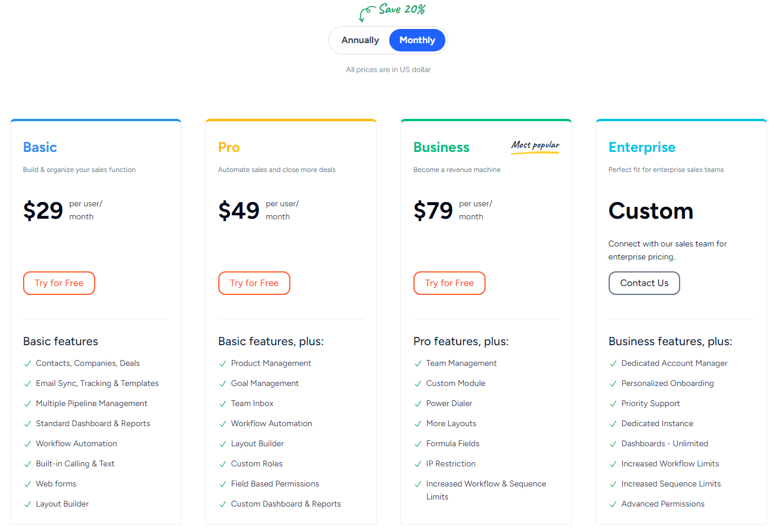776x532 pixels.
Task: Click the Enterprise plan heading
Action: [x=642, y=147]
